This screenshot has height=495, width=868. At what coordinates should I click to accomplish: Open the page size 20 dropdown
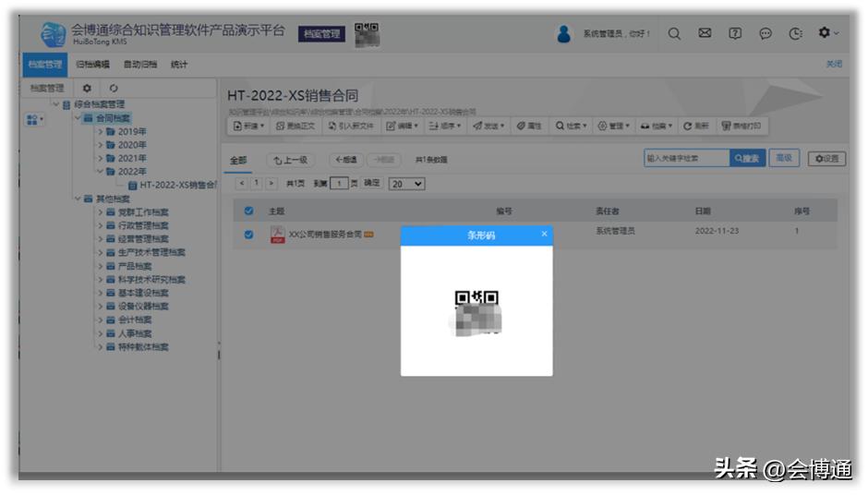click(406, 184)
